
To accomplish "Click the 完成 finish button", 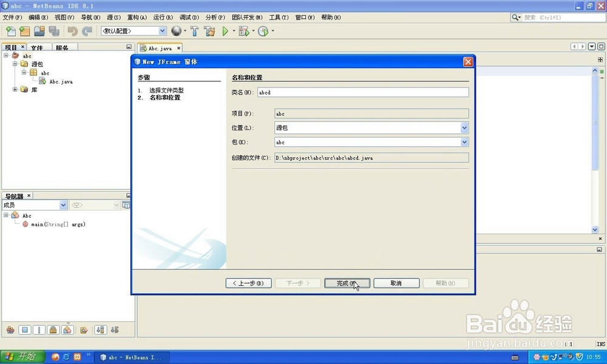I will pos(347,283).
